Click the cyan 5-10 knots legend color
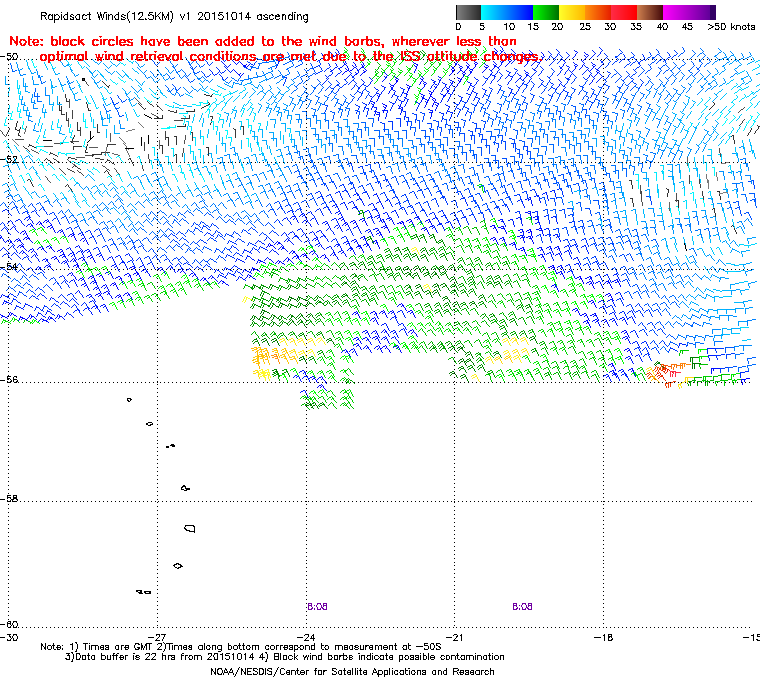This screenshot has width=760, height=688. coord(494,12)
